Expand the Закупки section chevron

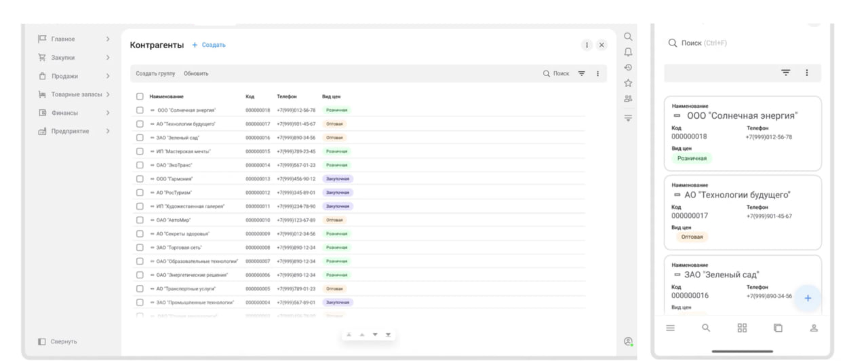tap(107, 58)
